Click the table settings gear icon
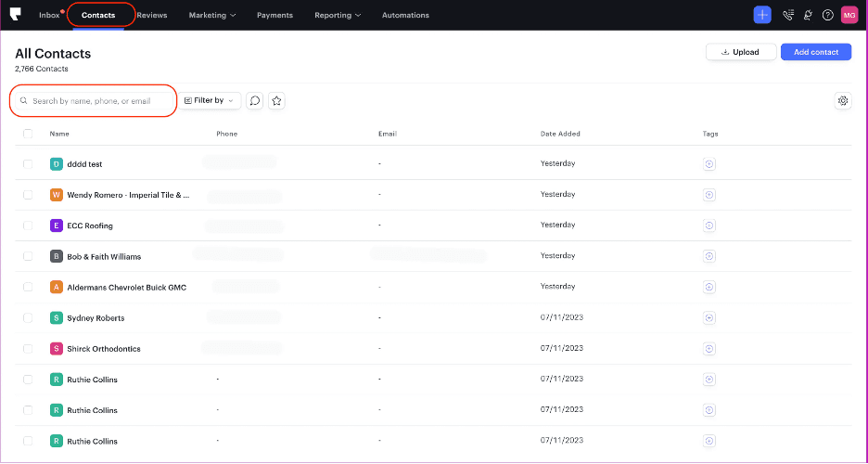Screen dimensions: 868x464 [843, 100]
